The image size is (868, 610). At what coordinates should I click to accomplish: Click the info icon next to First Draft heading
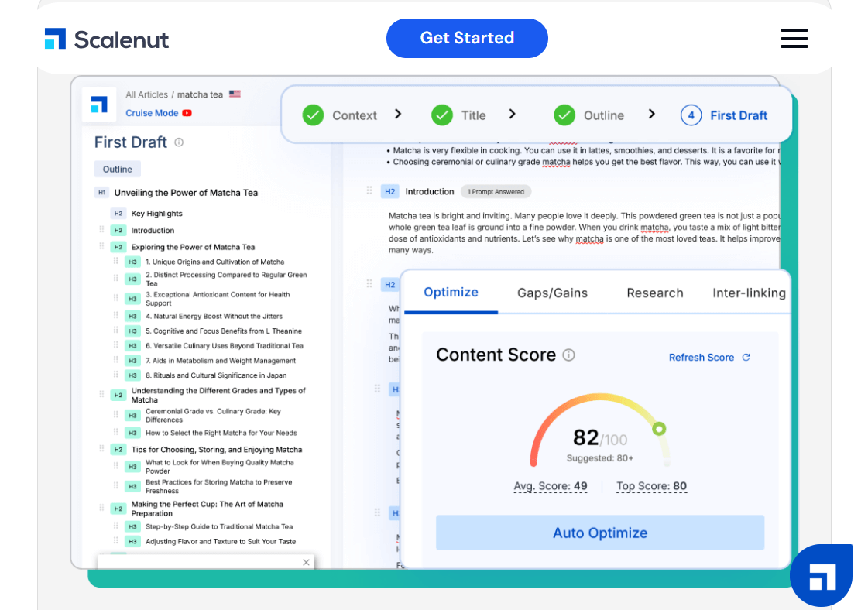[179, 142]
